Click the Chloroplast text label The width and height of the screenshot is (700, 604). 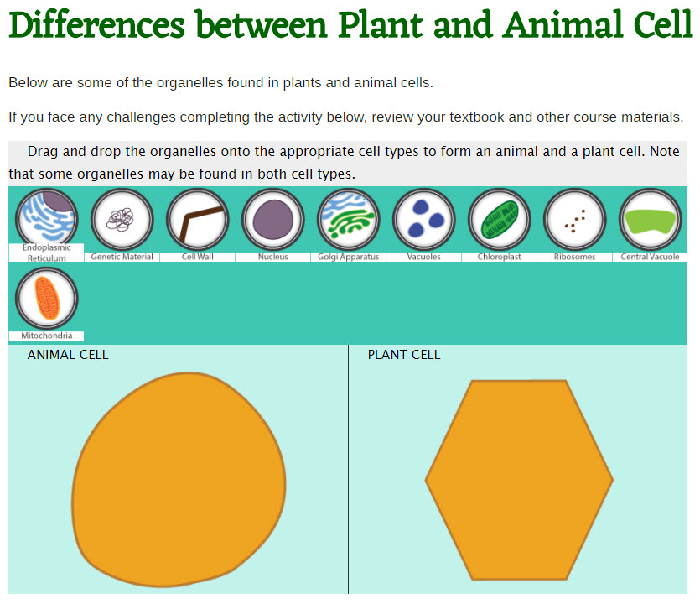point(500,257)
